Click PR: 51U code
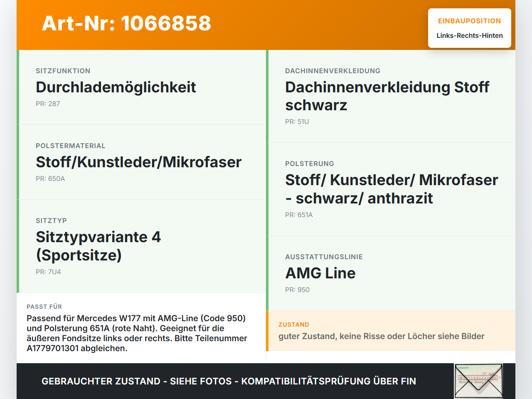Viewport: 532px width, 399px height. point(297,122)
